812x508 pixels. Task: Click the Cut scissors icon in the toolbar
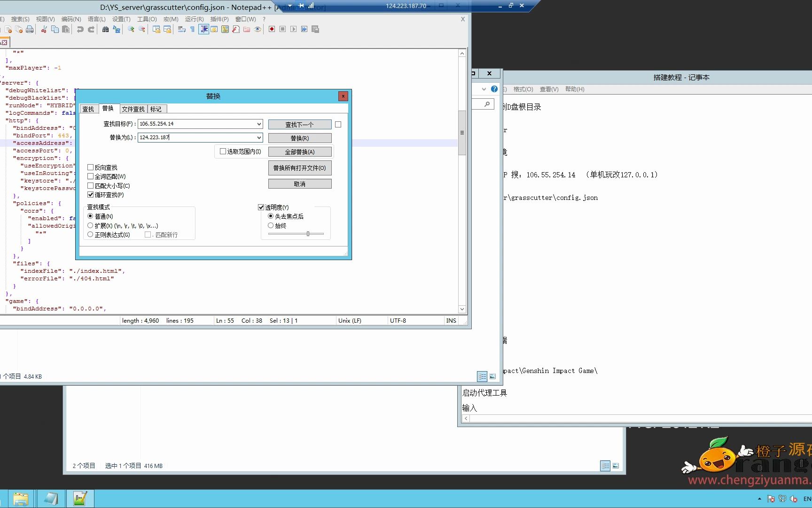point(44,29)
